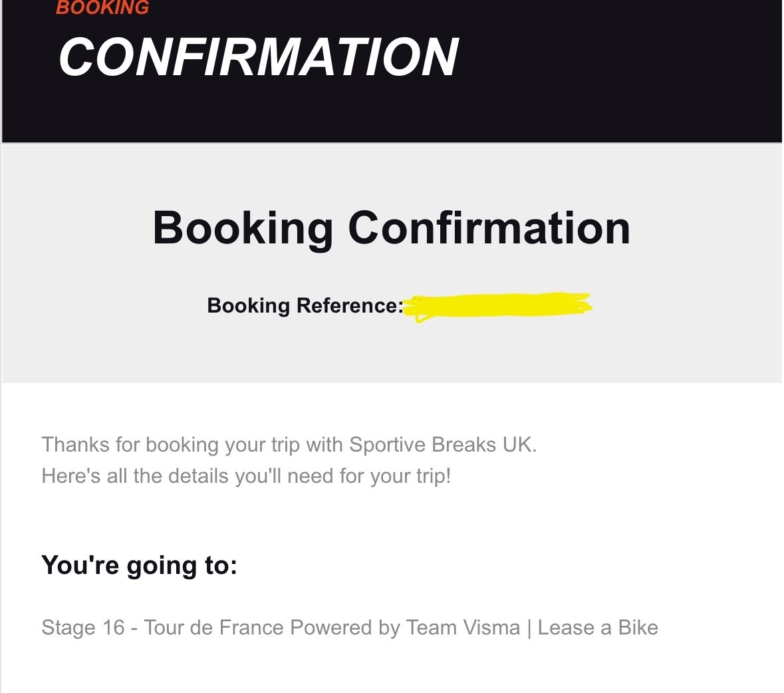Click the Lease a Bike text
This screenshot has width=784, height=693.
coord(598,628)
